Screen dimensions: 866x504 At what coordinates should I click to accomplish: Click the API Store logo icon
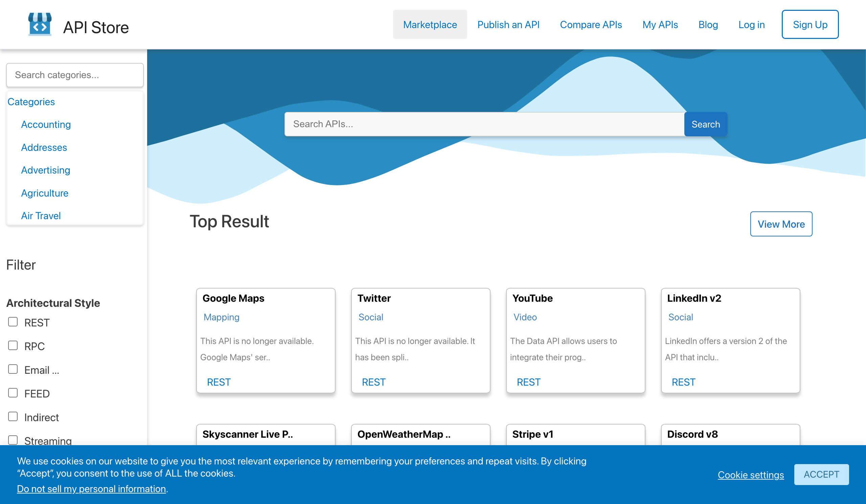pos(40,24)
